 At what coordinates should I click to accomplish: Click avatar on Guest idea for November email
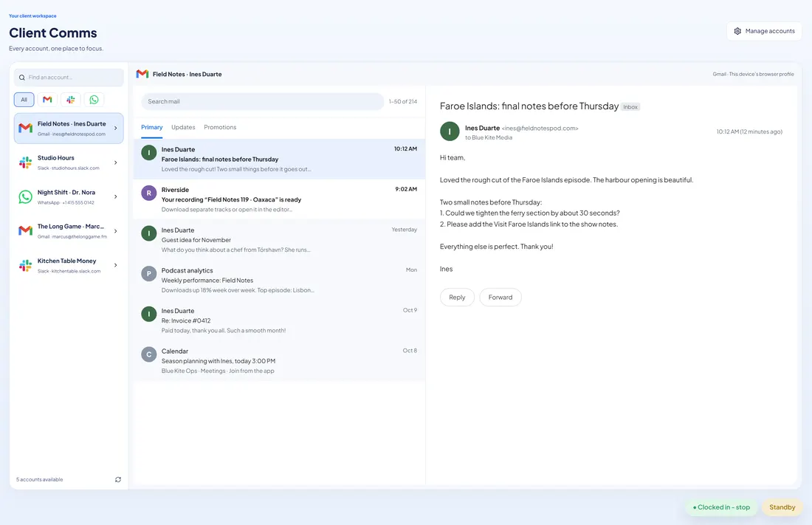148,233
